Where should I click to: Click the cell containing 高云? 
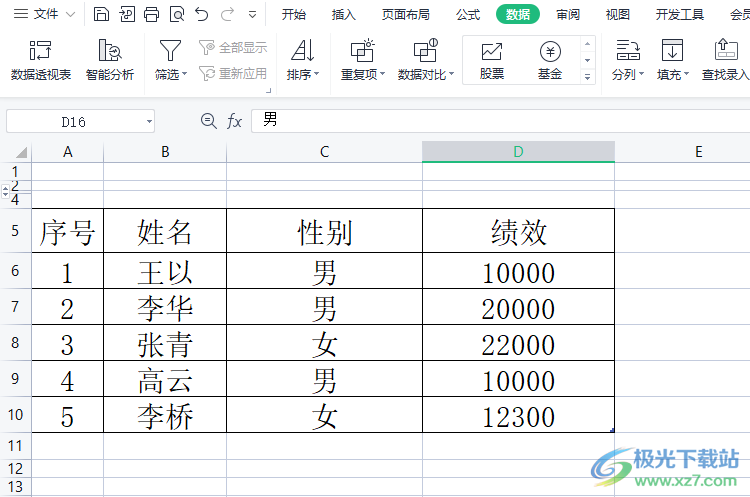(165, 378)
